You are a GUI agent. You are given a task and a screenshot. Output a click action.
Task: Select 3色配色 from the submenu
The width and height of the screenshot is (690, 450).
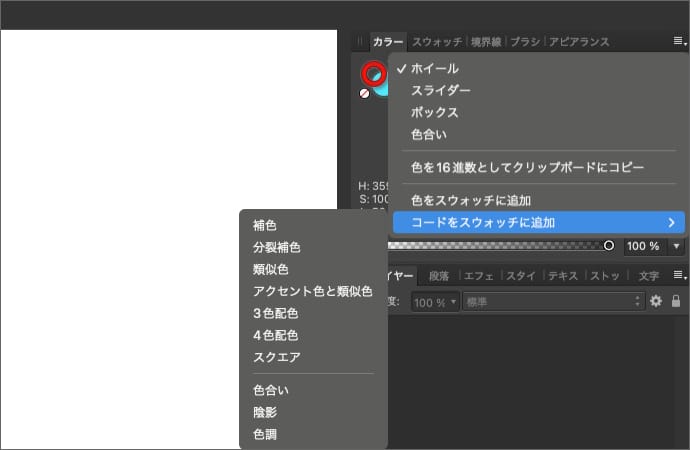(x=275, y=314)
